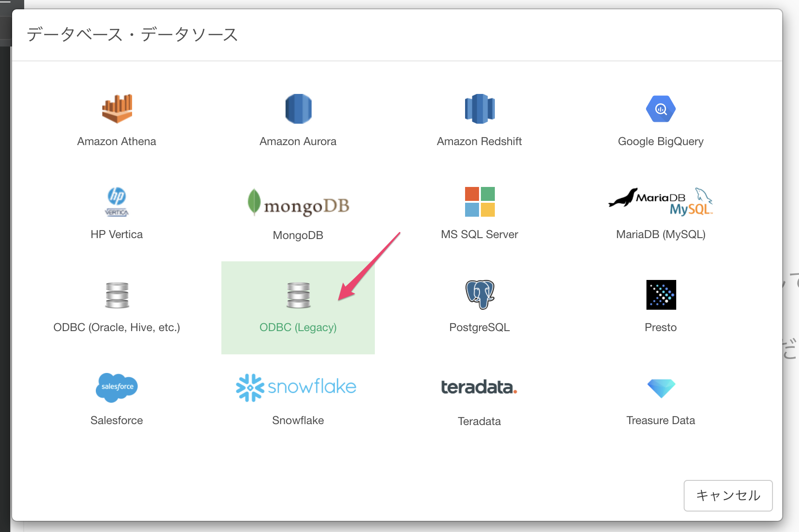Select the Amazon Athena icon
The width and height of the screenshot is (799, 532).
(117, 109)
